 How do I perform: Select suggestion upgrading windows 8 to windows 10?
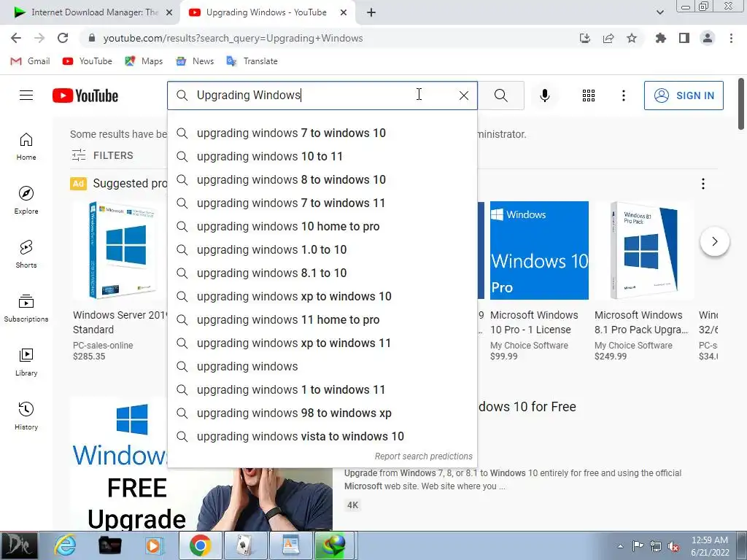322,179
